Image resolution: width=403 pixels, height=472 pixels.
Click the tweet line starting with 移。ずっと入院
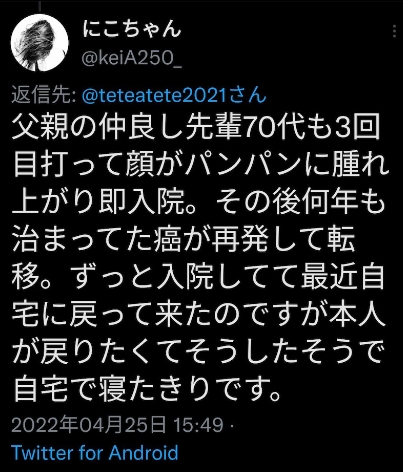pyautogui.click(x=198, y=277)
